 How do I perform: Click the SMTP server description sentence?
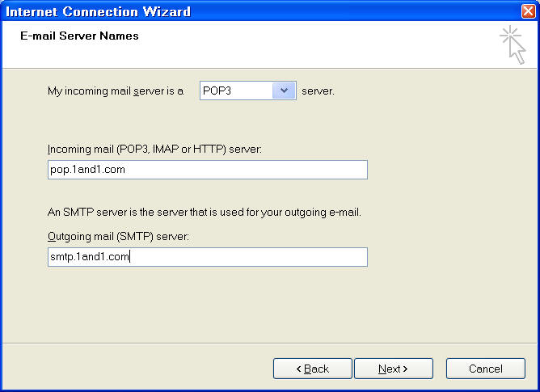click(x=205, y=213)
